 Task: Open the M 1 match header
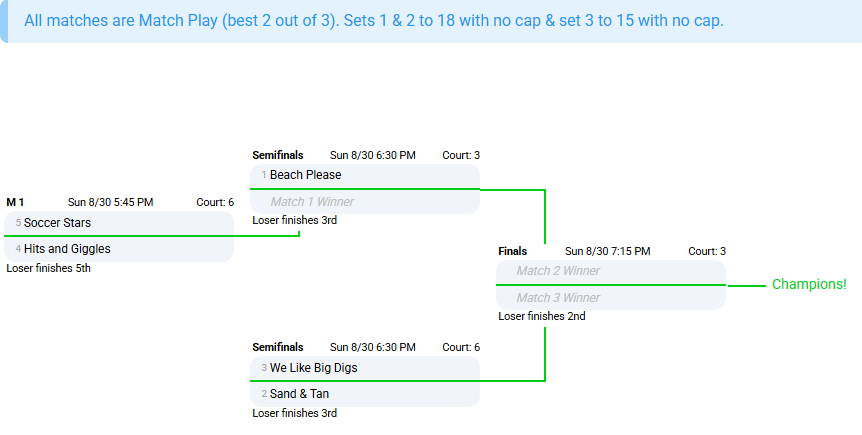point(15,202)
